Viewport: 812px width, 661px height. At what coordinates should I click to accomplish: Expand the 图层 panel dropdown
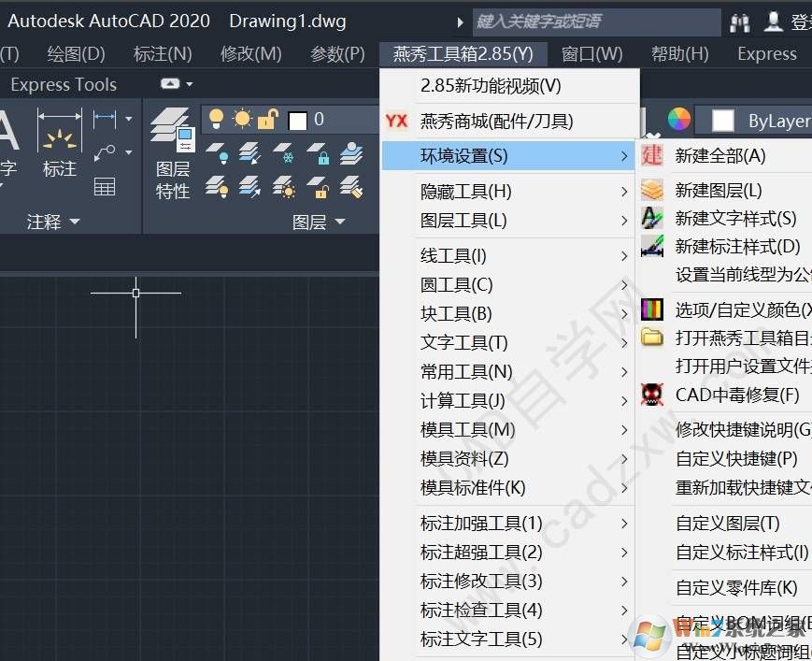[340, 222]
